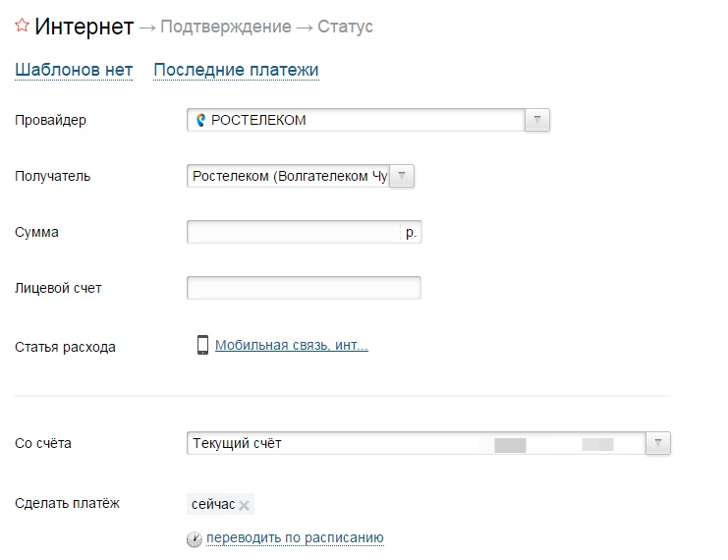
Task: Open the Провайдер dropdown arrow
Action: coord(536,120)
